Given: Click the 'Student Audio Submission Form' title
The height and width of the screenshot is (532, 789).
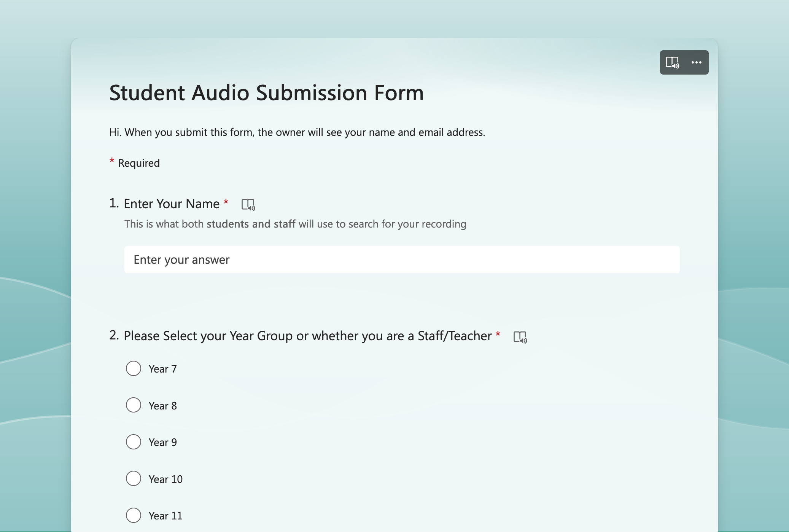Looking at the screenshot, I should (x=266, y=93).
